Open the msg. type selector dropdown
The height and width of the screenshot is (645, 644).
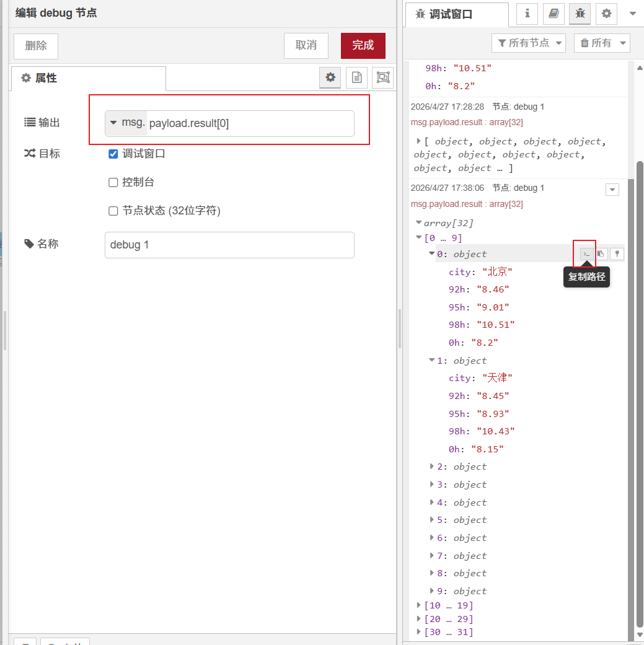coord(126,123)
